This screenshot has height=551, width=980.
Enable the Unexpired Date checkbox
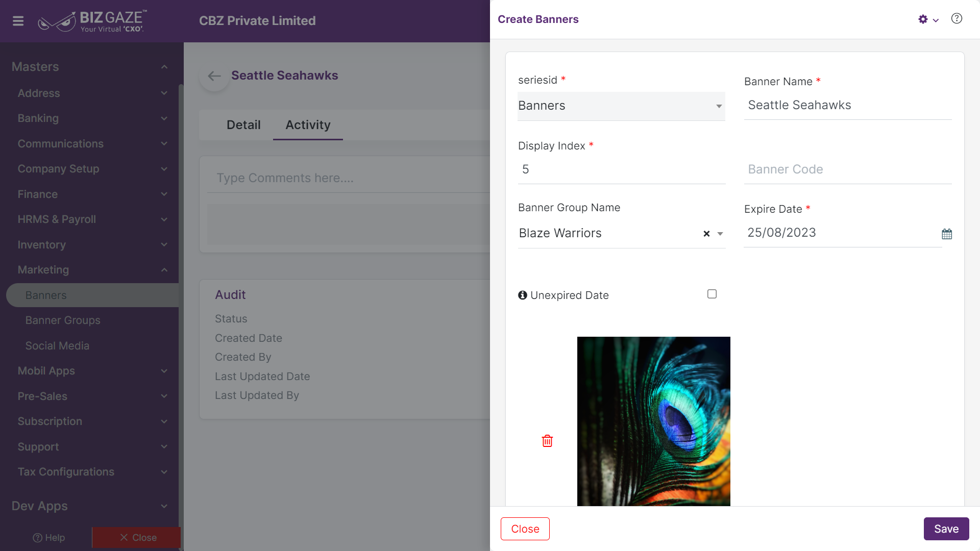coord(712,294)
